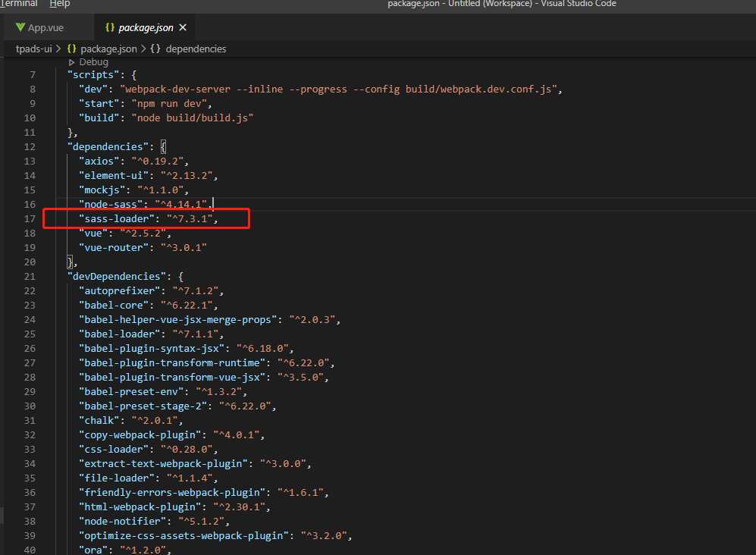Screen dimensions: 756x555
Task: Click the "vue" key on line 18
Action: 93,234
